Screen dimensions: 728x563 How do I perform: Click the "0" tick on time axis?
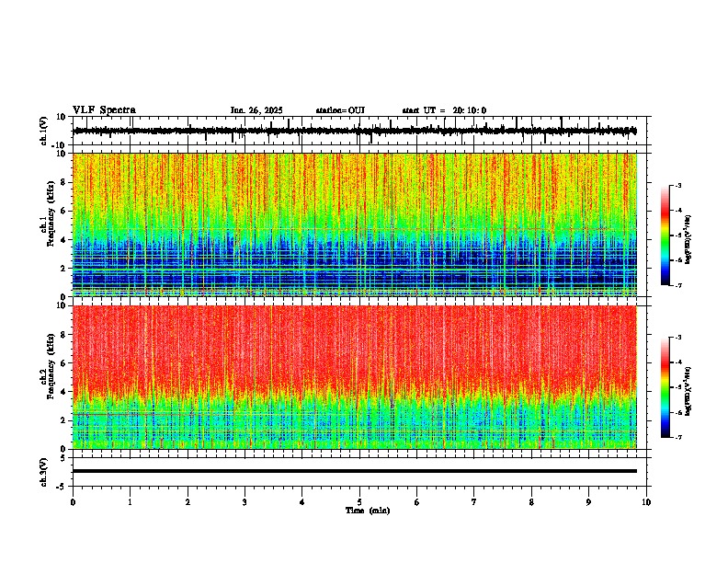tap(73, 502)
